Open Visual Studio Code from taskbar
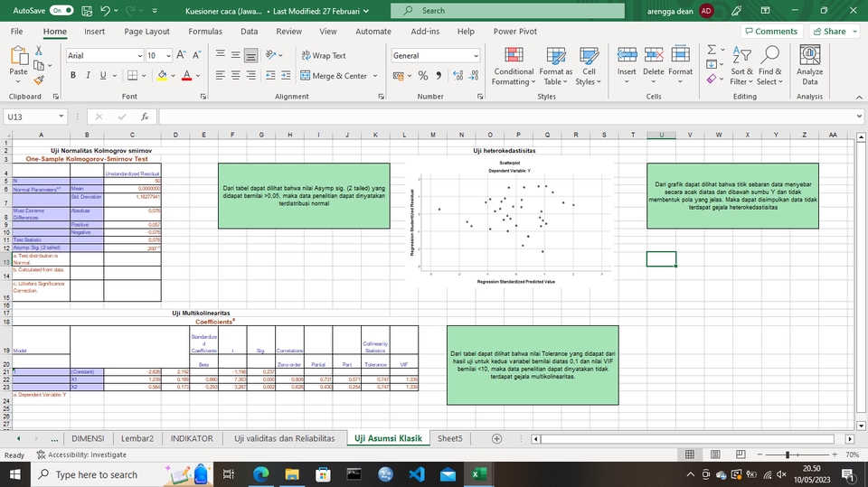Screen dimensions: 868x487 [417, 474]
